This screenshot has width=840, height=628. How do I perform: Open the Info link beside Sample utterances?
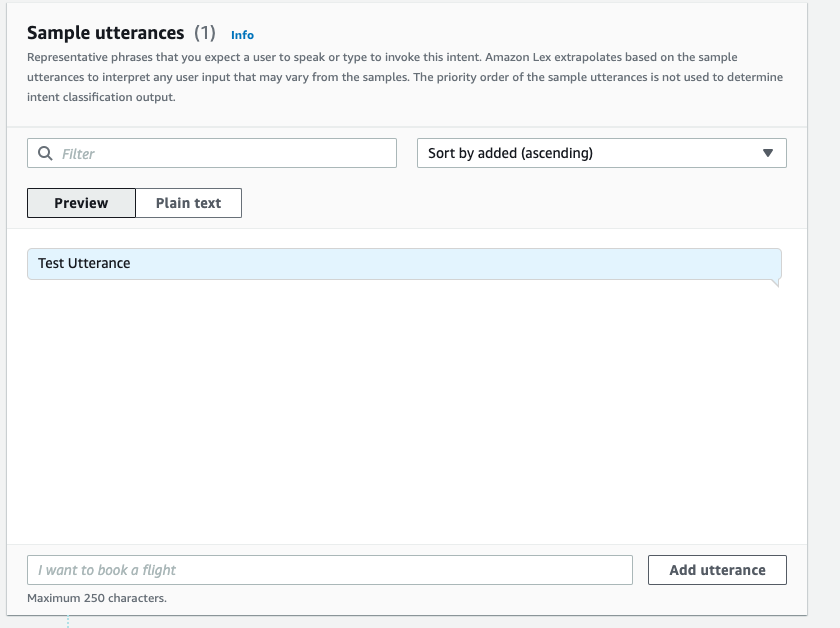pos(242,35)
